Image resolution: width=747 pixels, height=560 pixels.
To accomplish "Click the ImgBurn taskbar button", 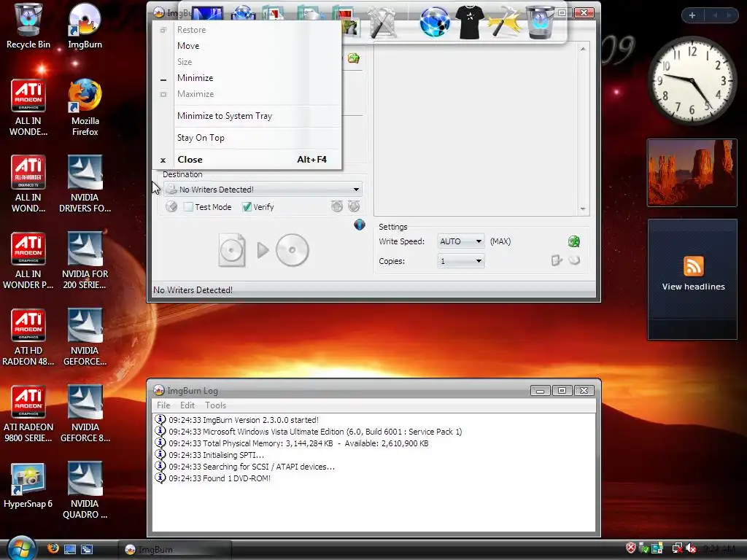I will [x=175, y=550].
